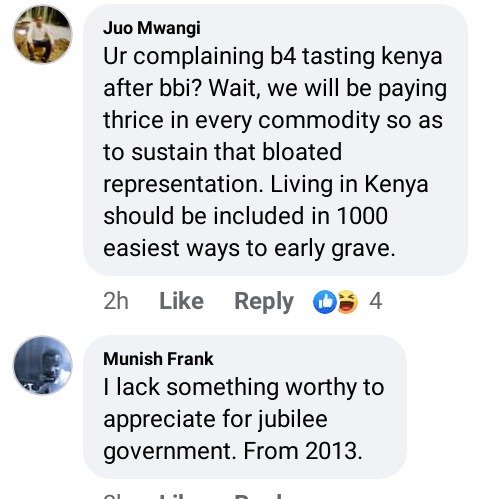The image size is (480, 499).
Task: Click the text 'easiest ways to early grave.'
Action: (249, 249)
